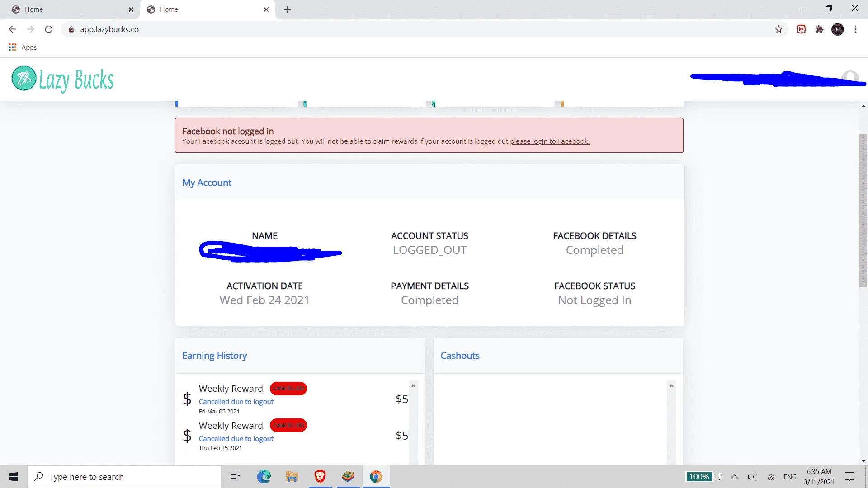Click Completed under Facebook Details
The image size is (868, 488).
click(594, 250)
